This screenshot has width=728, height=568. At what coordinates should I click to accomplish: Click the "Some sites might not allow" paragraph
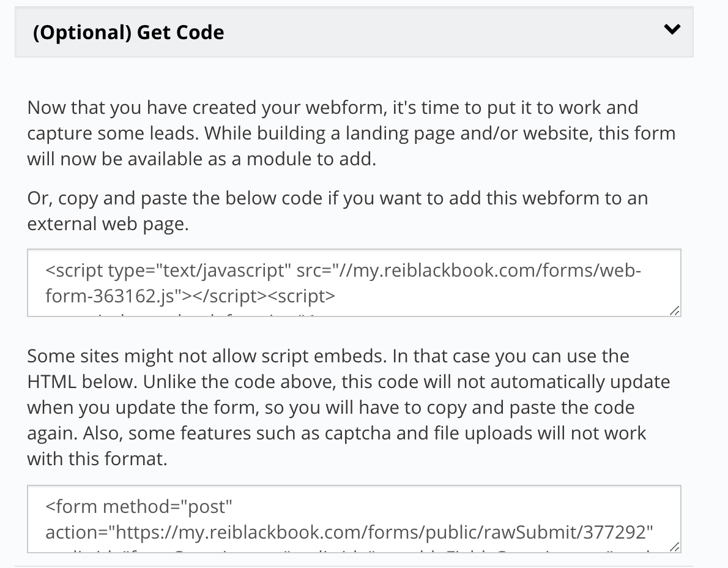point(348,407)
